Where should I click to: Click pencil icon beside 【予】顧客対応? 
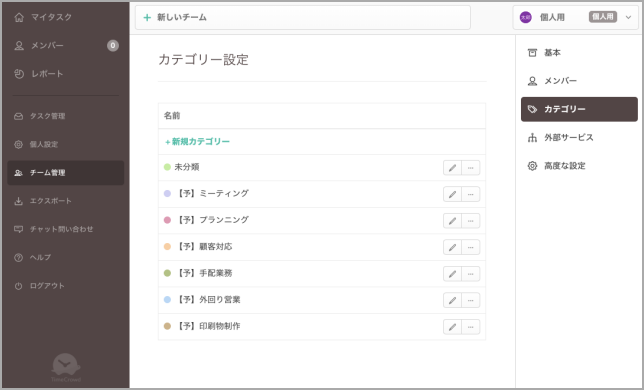click(x=452, y=247)
